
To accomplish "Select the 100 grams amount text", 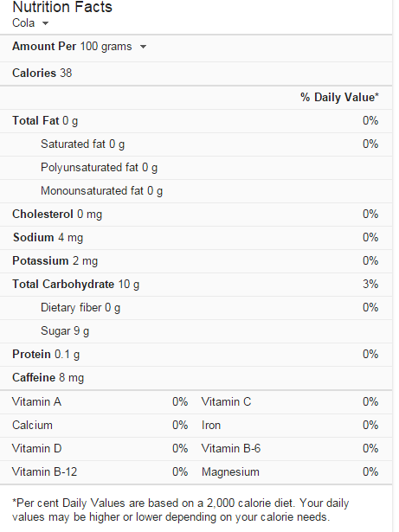I will click(106, 47).
